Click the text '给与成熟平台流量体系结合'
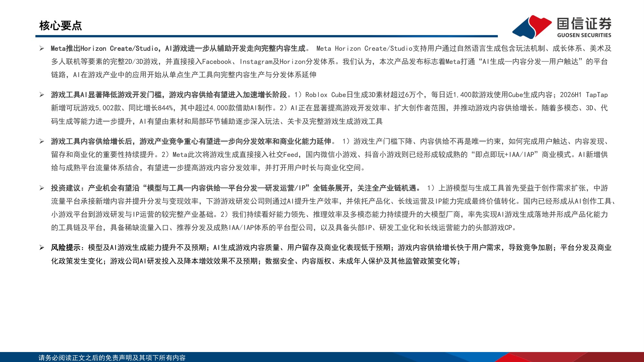 tap(95, 168)
